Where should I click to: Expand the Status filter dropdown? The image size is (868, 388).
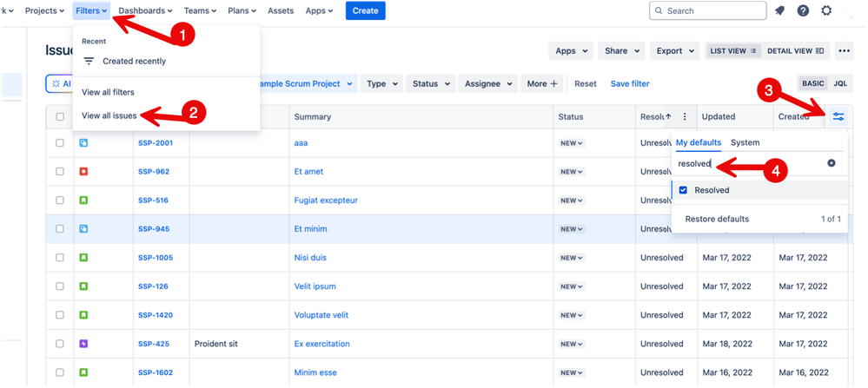[431, 84]
